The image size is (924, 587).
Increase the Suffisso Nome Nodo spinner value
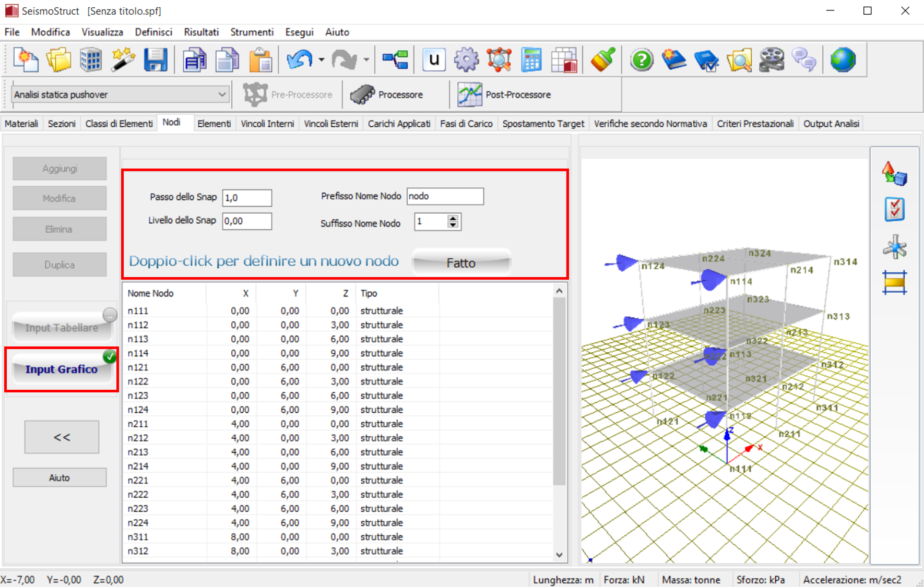click(453, 218)
